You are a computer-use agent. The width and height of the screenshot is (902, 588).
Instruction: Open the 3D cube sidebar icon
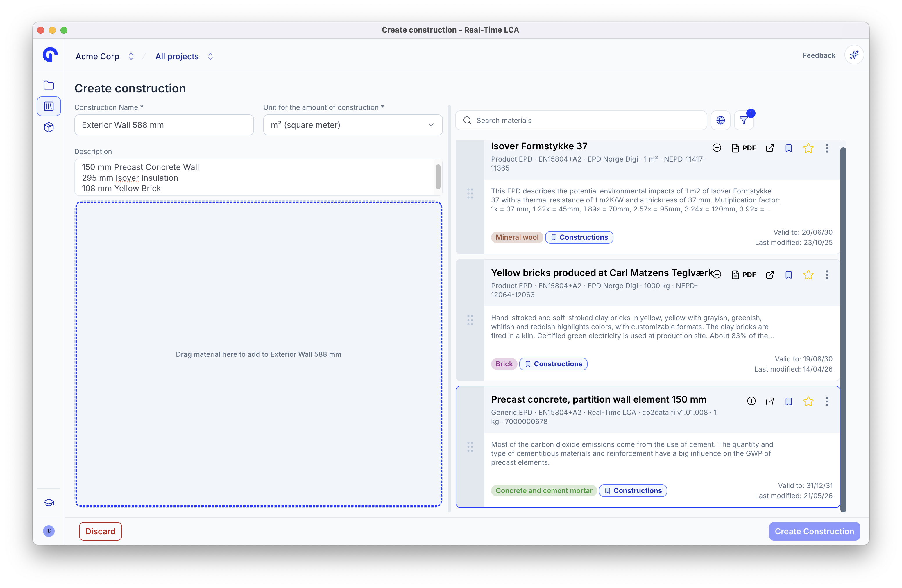click(49, 127)
